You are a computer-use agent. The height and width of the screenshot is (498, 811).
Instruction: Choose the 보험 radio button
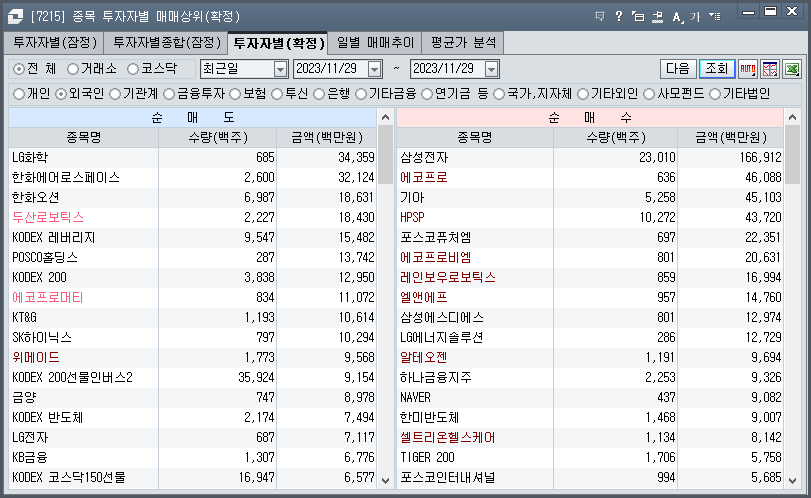[x=235, y=94]
